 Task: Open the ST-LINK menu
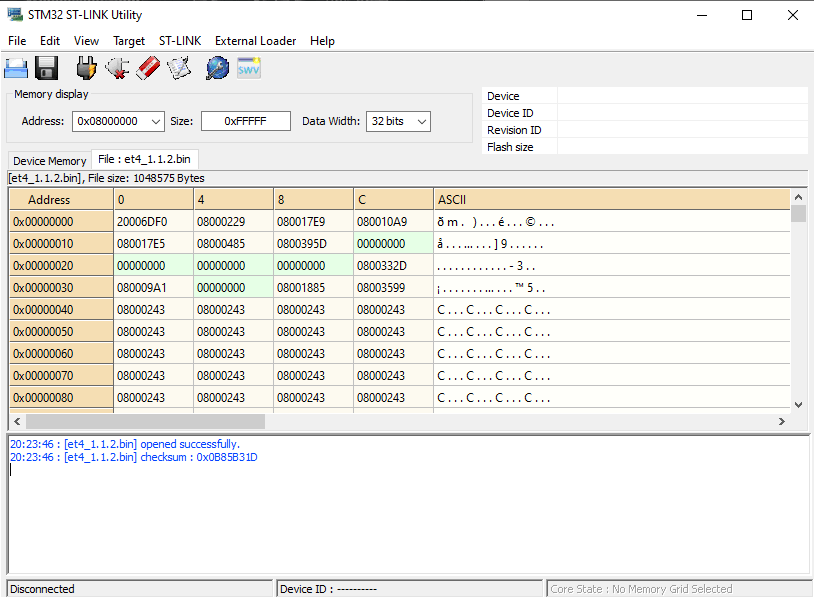pos(180,41)
